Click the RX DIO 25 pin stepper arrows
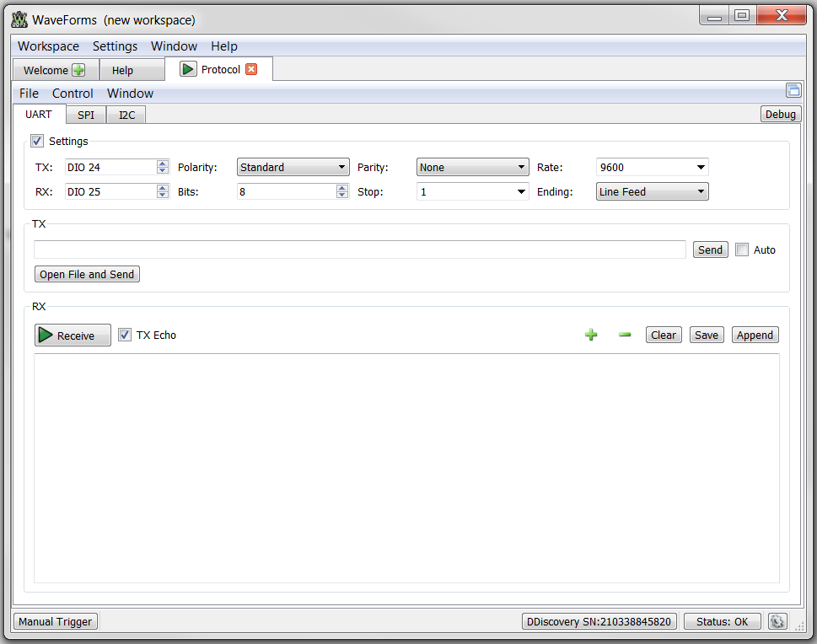Image resolution: width=817 pixels, height=644 pixels. pyautogui.click(x=163, y=191)
